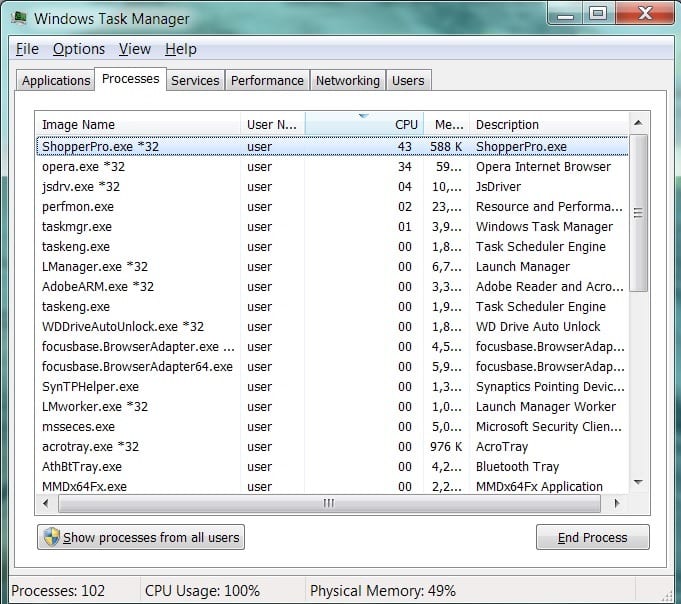Select the taskmgr.exe process
Viewport: 681px width, 604px height.
tap(332, 227)
